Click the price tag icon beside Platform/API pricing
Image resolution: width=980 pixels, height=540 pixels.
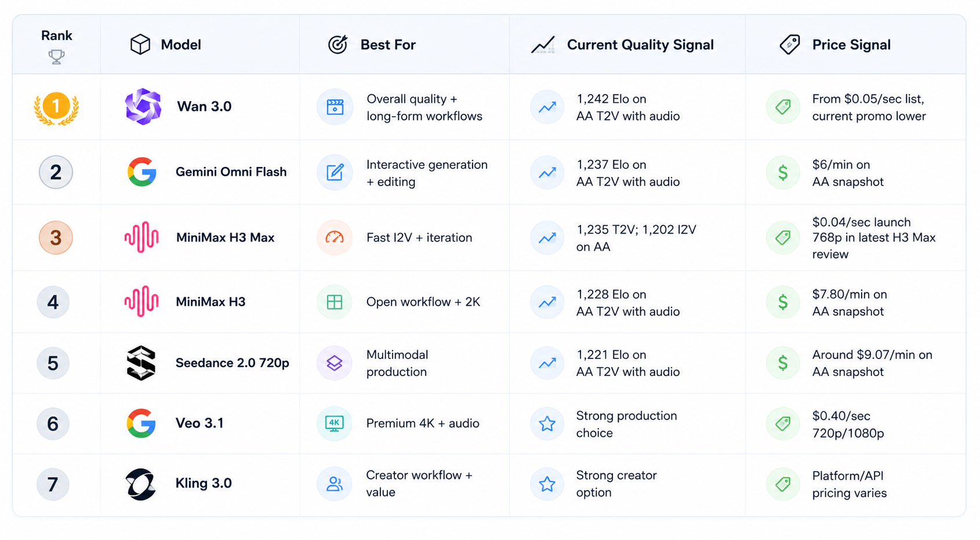click(x=783, y=484)
